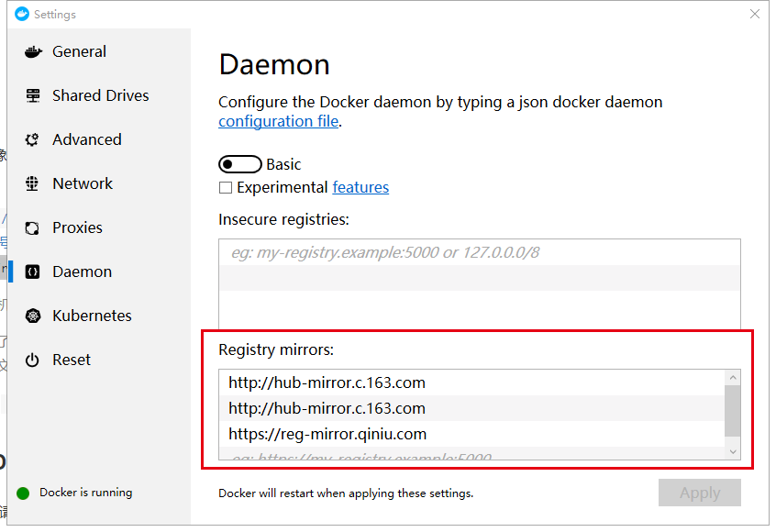Toggle the Basic mode switch
The width and height of the screenshot is (776, 532).
tap(239, 165)
